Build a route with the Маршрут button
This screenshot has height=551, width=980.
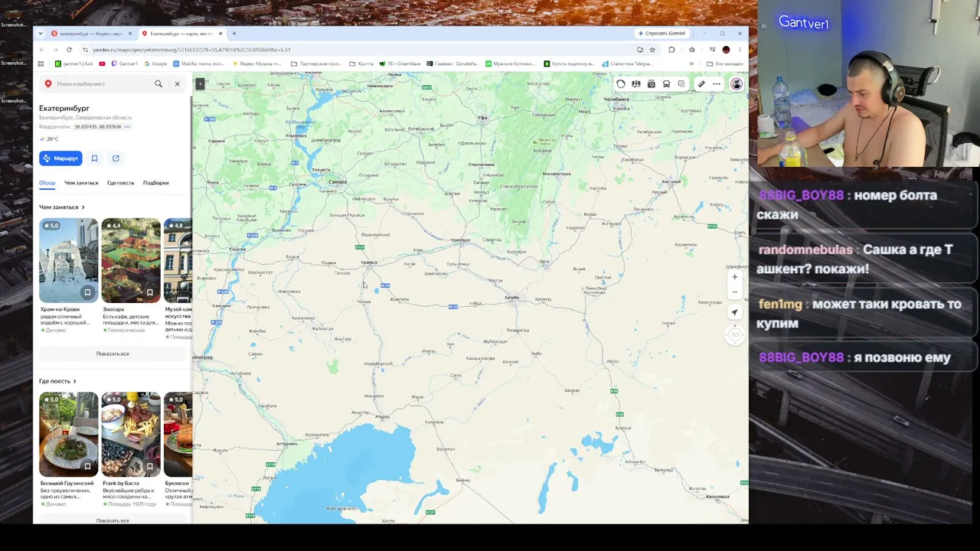click(60, 158)
